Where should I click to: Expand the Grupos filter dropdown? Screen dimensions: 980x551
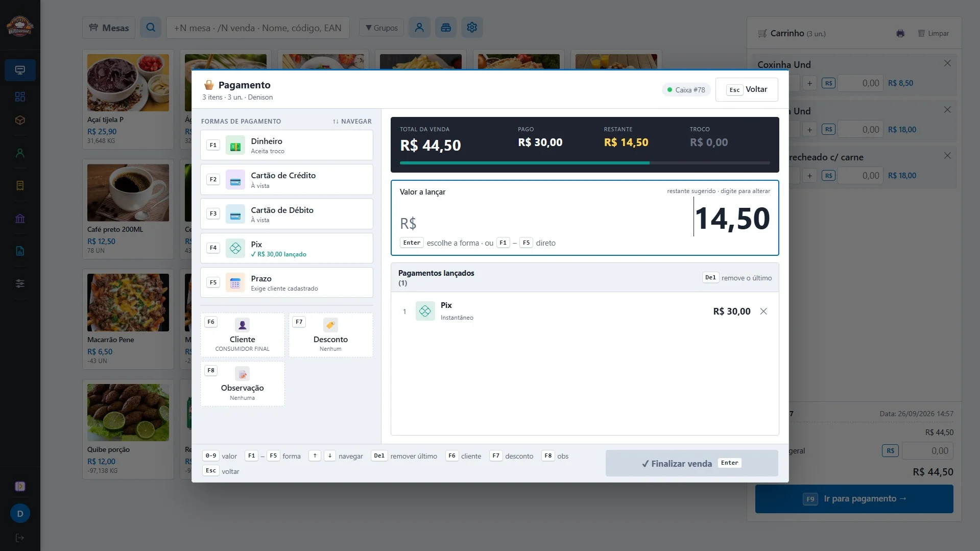point(381,28)
